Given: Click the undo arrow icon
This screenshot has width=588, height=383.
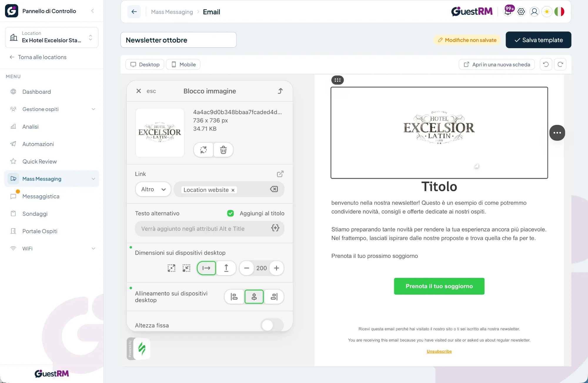Looking at the screenshot, I should (x=546, y=64).
